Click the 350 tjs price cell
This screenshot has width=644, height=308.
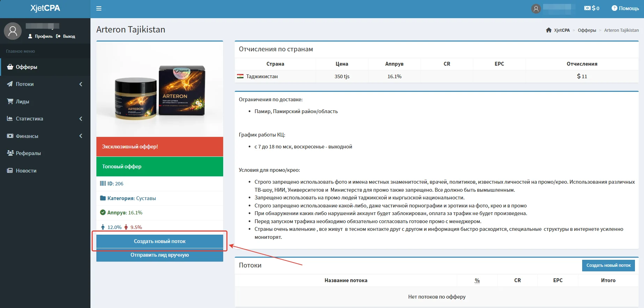342,76
